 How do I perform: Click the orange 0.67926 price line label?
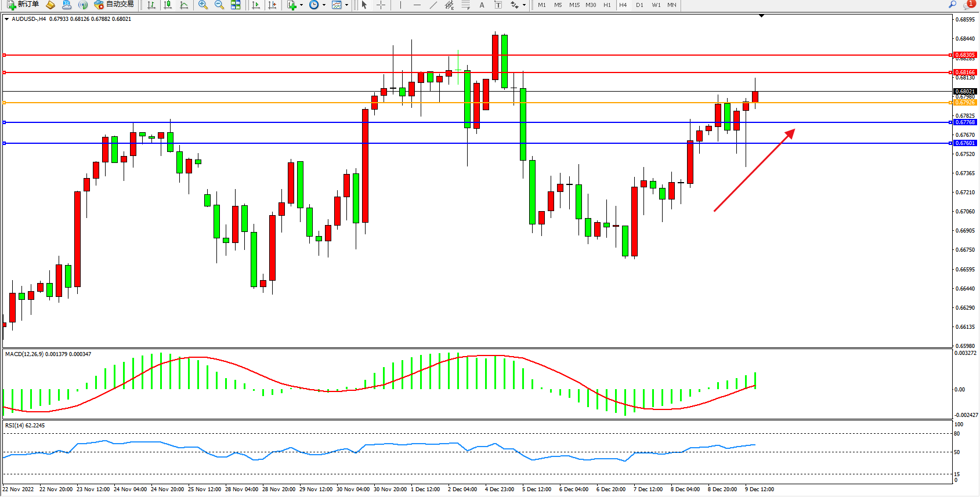[965, 103]
